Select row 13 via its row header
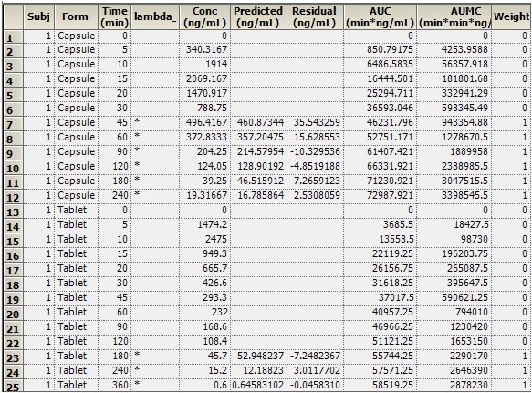The width and height of the screenshot is (532, 393). coord(13,211)
